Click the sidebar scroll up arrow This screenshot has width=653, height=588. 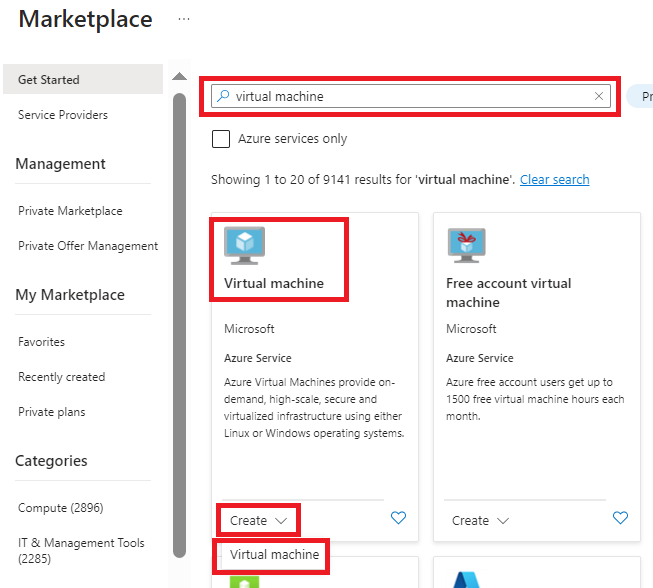coord(179,76)
